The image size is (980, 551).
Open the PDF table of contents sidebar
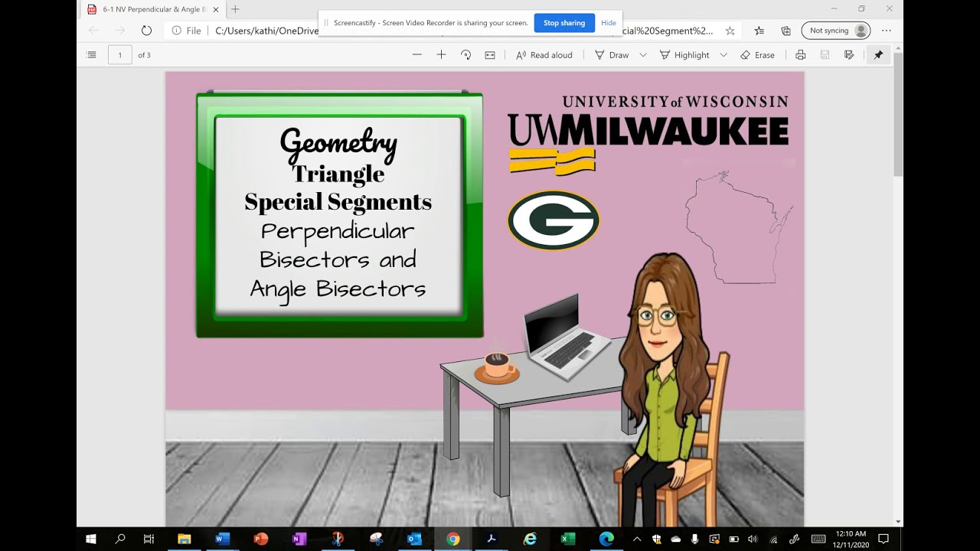coord(92,55)
